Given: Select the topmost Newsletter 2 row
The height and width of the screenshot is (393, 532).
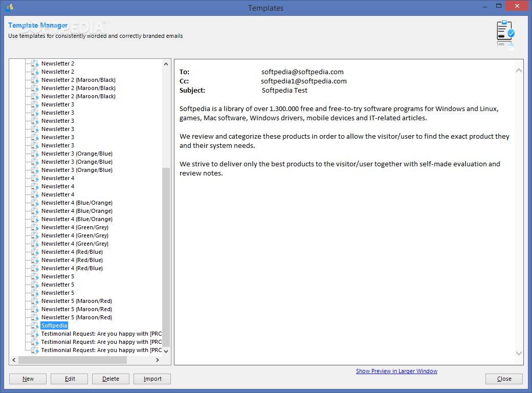Looking at the screenshot, I should point(58,63).
